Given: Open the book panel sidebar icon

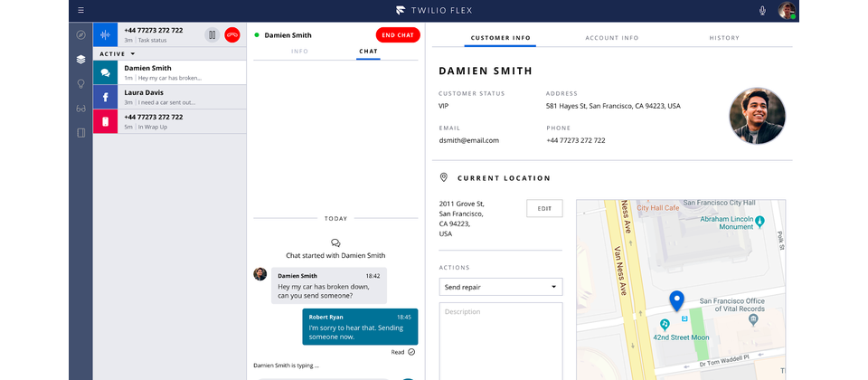Looking at the screenshot, I should (80, 133).
